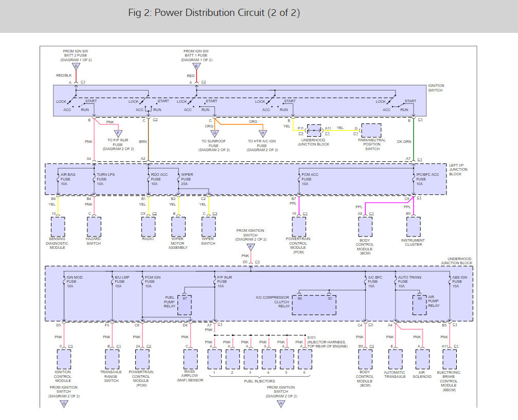Viewport: 518px width, 420px height.
Task: Click the PCM ACC FUSE 10A label
Action: pyautogui.click(x=310, y=179)
